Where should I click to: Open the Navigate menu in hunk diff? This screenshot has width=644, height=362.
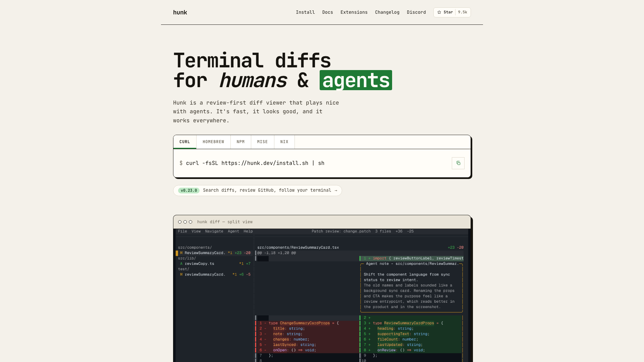214,231
